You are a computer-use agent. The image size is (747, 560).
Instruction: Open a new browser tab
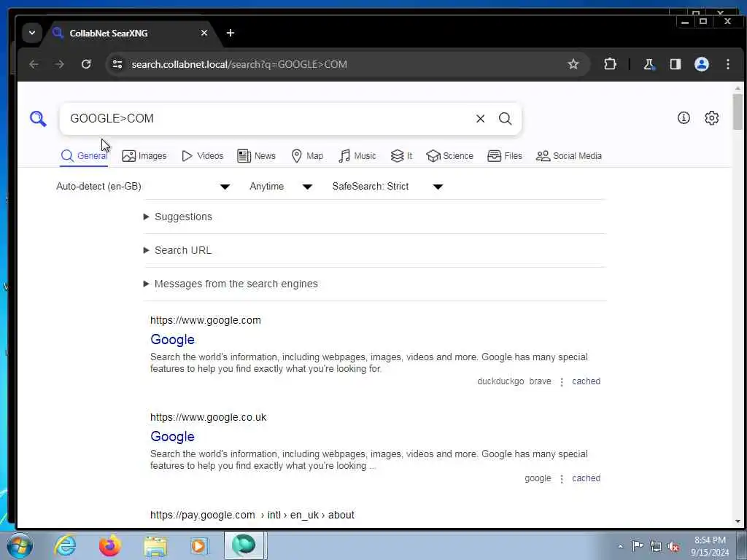pyautogui.click(x=230, y=33)
